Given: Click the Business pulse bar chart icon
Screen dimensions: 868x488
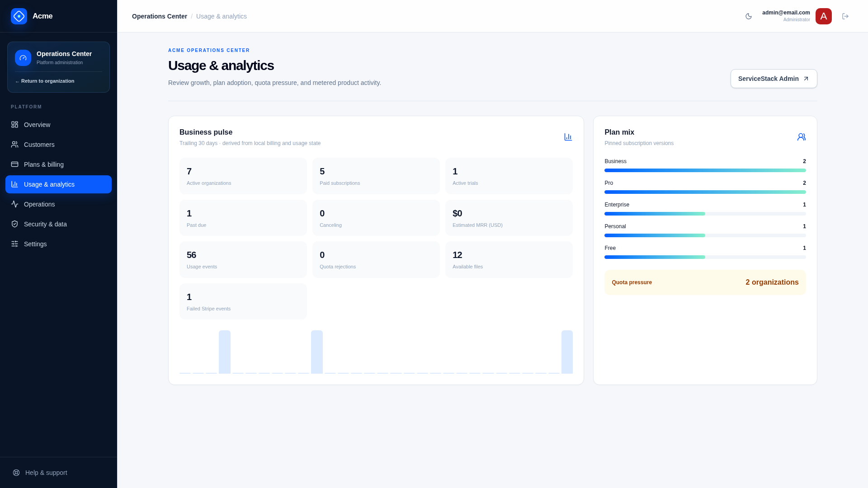Looking at the screenshot, I should pyautogui.click(x=568, y=137).
